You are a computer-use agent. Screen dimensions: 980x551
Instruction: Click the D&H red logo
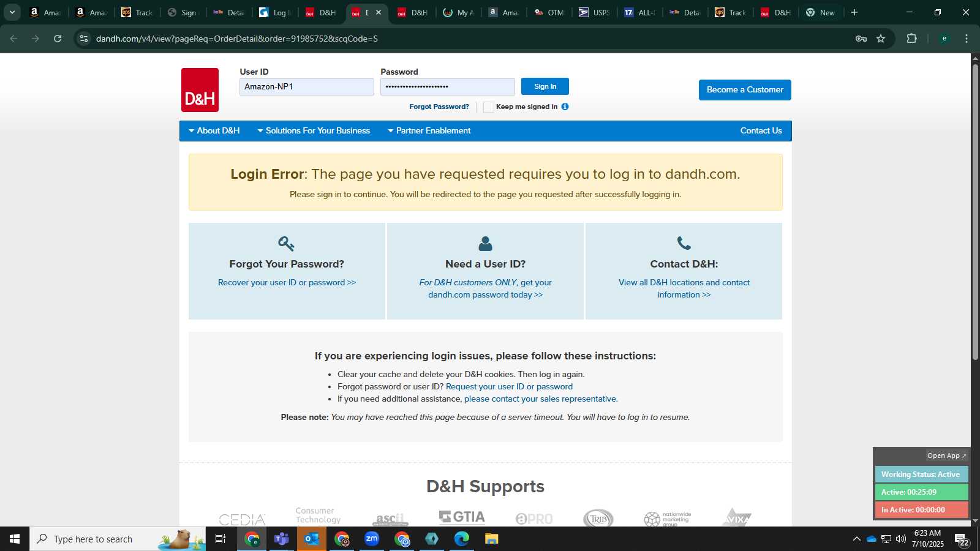tap(200, 90)
